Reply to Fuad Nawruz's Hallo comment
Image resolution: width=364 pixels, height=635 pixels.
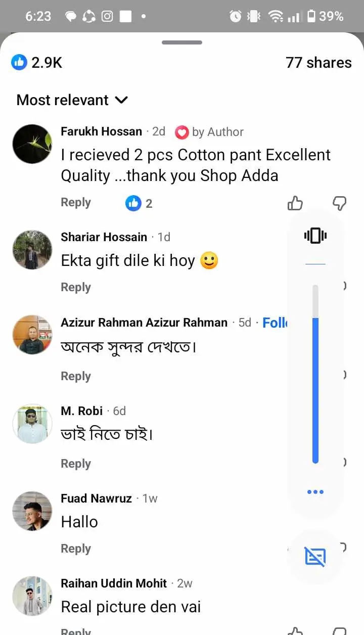point(76,549)
